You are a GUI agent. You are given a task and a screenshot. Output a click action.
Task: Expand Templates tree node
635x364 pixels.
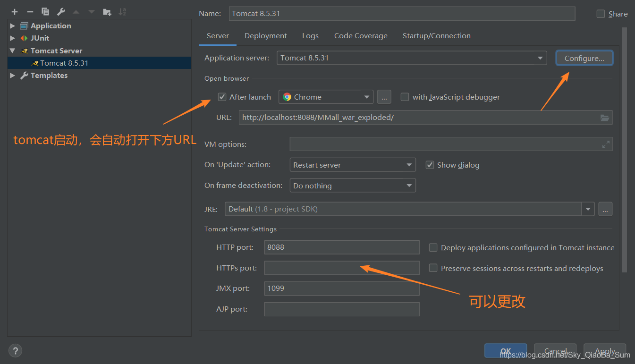(13, 76)
